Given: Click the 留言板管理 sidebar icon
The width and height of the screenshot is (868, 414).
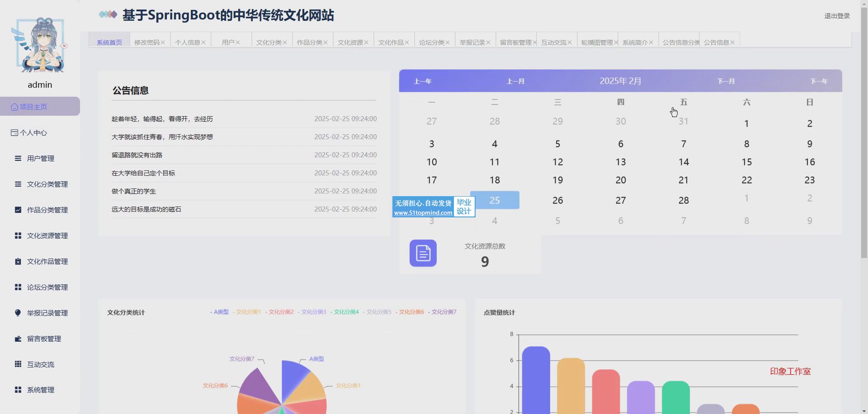Looking at the screenshot, I should tap(18, 339).
